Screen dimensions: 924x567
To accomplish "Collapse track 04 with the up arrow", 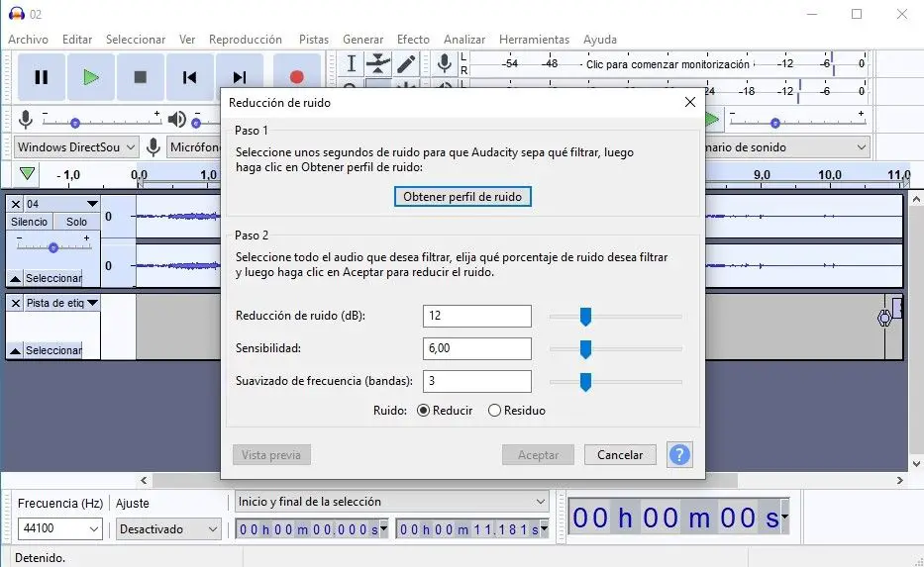I will point(15,278).
